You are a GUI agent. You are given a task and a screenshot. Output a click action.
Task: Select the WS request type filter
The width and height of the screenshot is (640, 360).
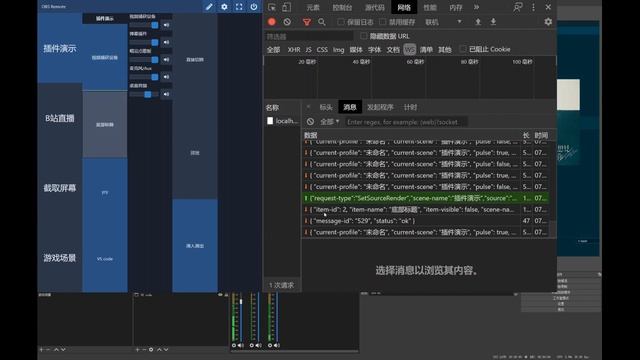click(409, 49)
